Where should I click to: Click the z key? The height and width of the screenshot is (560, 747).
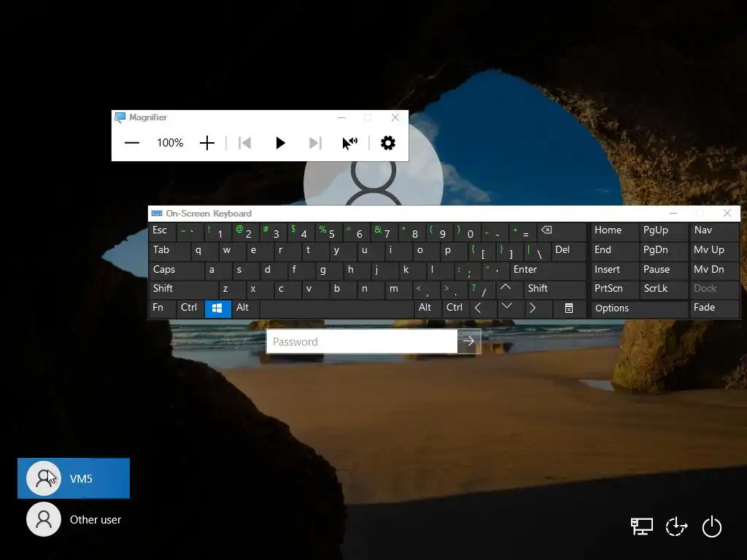[231, 289]
